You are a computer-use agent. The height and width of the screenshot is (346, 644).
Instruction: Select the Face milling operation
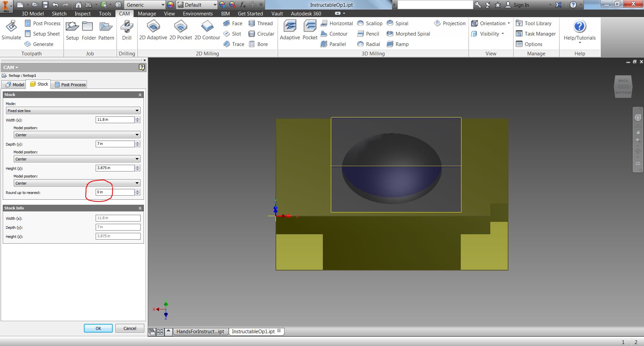[x=233, y=23]
